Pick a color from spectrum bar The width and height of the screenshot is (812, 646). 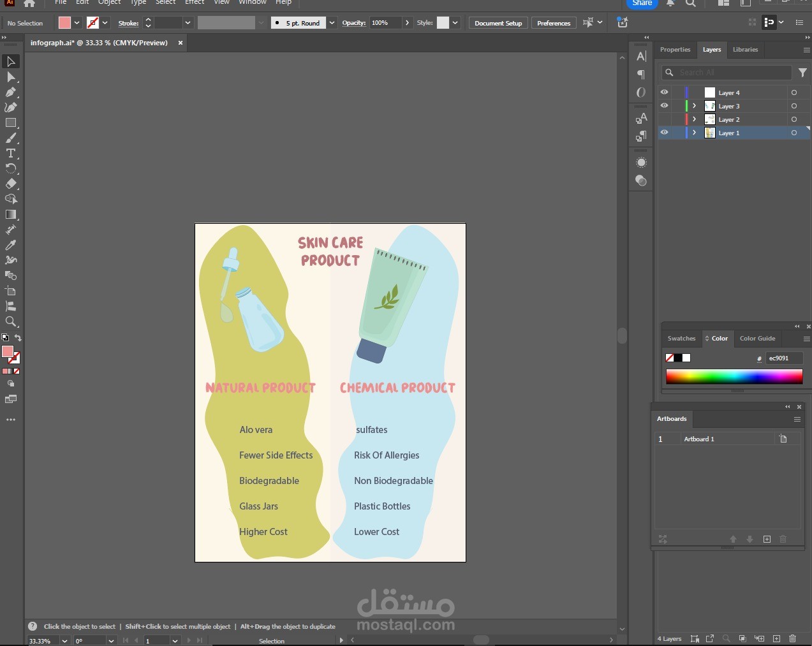tap(734, 377)
